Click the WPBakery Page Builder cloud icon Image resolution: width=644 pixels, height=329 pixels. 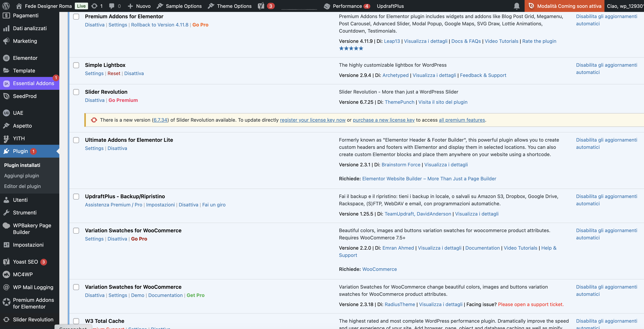pos(6,225)
